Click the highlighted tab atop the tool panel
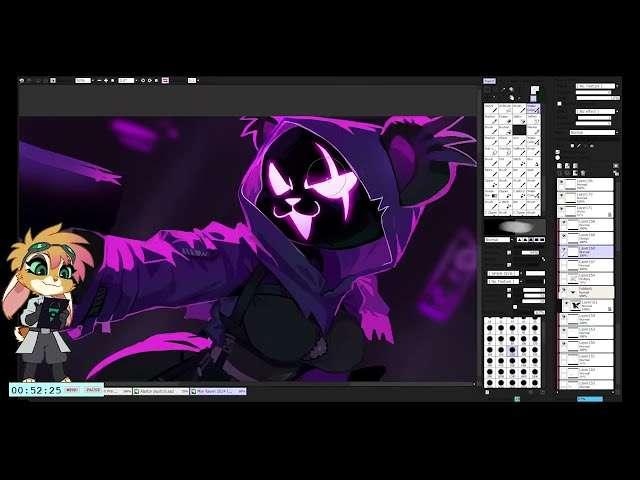The width and height of the screenshot is (640, 480). (489, 81)
